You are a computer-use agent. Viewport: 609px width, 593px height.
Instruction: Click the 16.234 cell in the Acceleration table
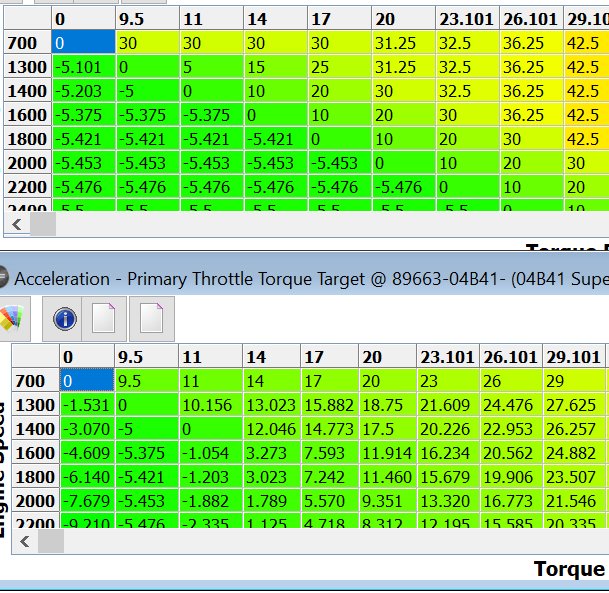(x=448, y=452)
